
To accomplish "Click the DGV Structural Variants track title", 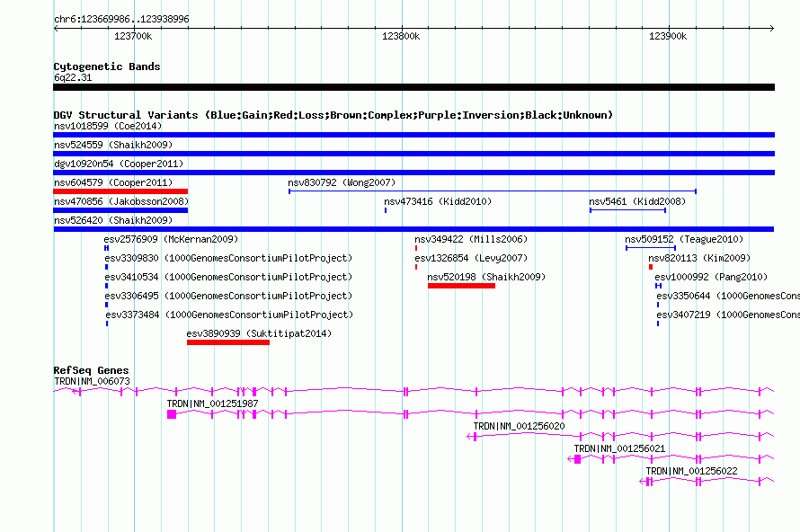I will pos(333,115).
